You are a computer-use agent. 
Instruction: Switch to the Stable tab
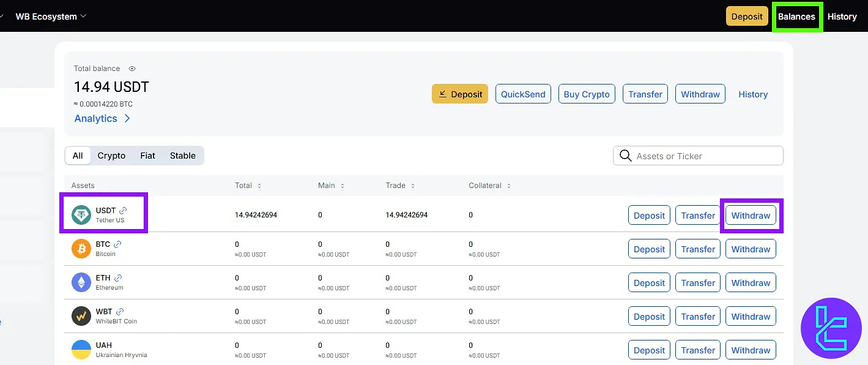[183, 156]
